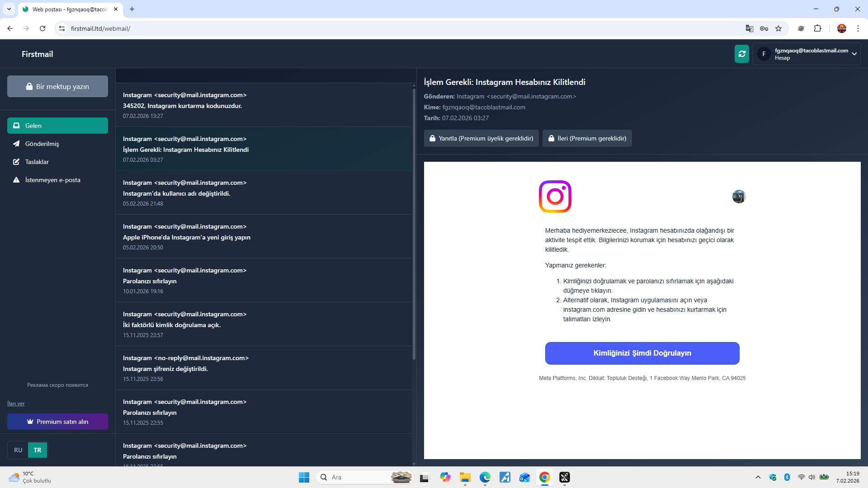The height and width of the screenshot is (488, 868).
Task: Select the 'Web postası' browser tab
Action: coord(70,9)
